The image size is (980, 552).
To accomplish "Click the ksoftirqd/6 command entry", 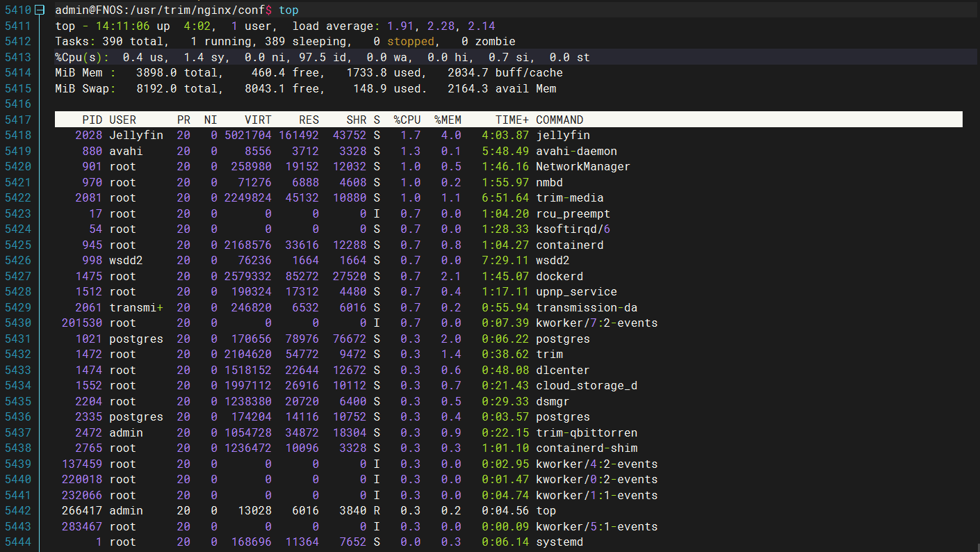I will [x=573, y=229].
